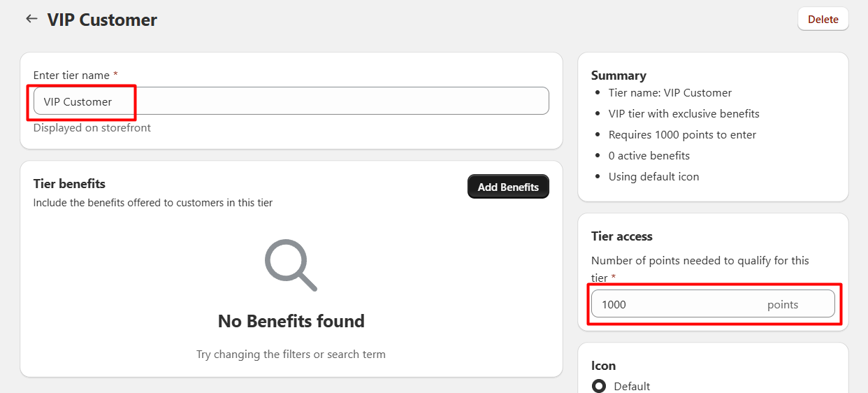Click the back arrow beside VIP Customer
The image size is (868, 393).
[31, 19]
